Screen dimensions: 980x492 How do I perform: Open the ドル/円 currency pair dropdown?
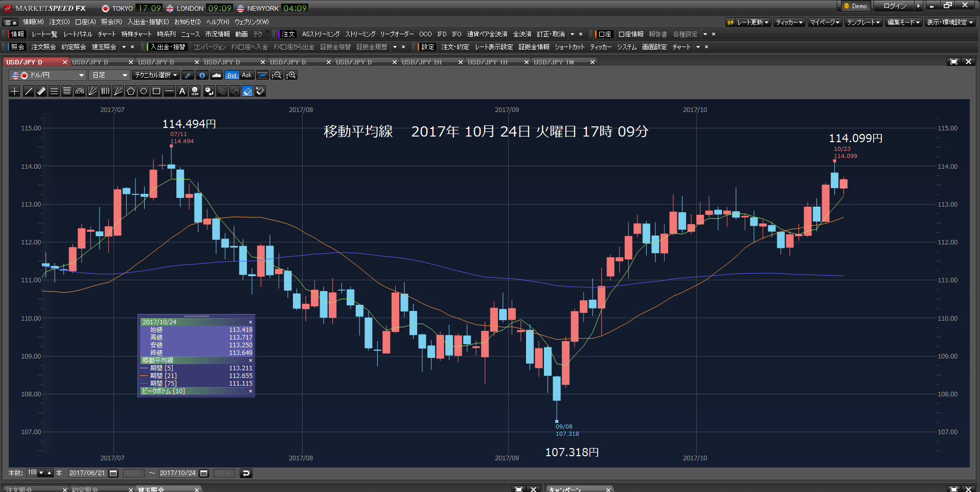point(48,75)
